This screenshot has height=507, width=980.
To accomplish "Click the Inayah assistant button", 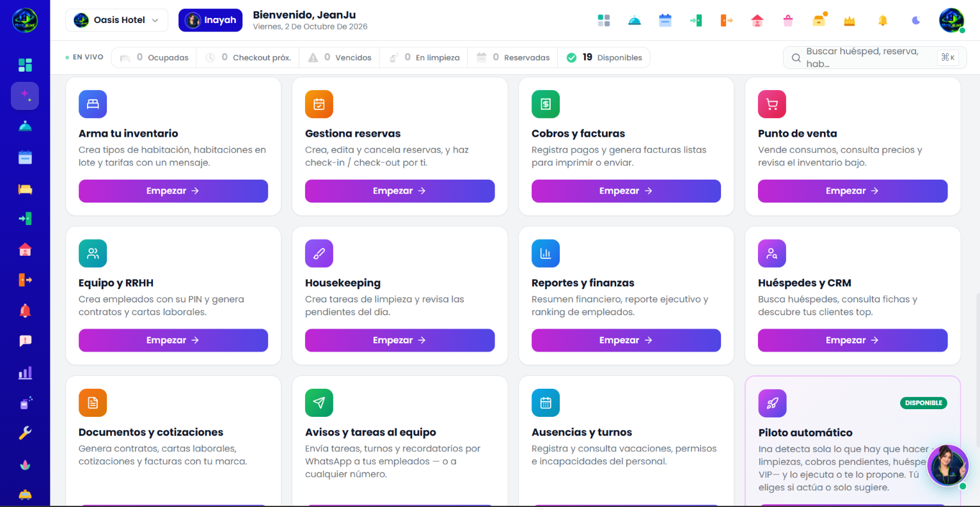I will coord(210,20).
